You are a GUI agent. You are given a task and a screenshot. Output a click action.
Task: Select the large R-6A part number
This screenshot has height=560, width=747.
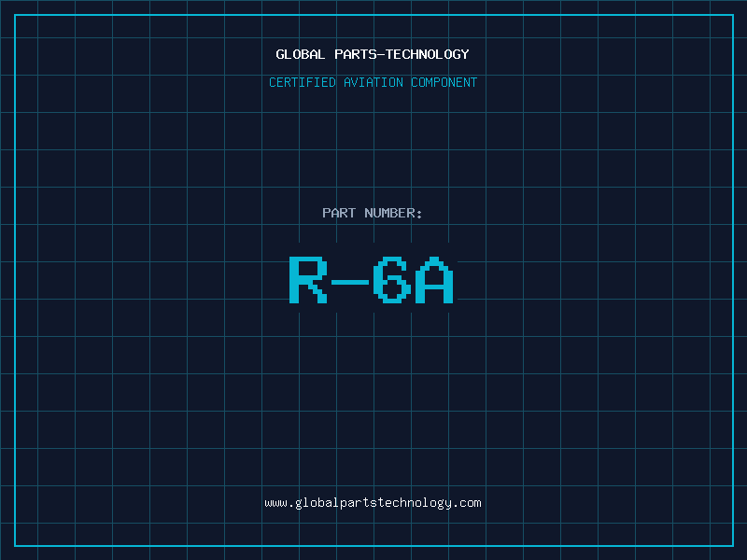[x=371, y=279]
